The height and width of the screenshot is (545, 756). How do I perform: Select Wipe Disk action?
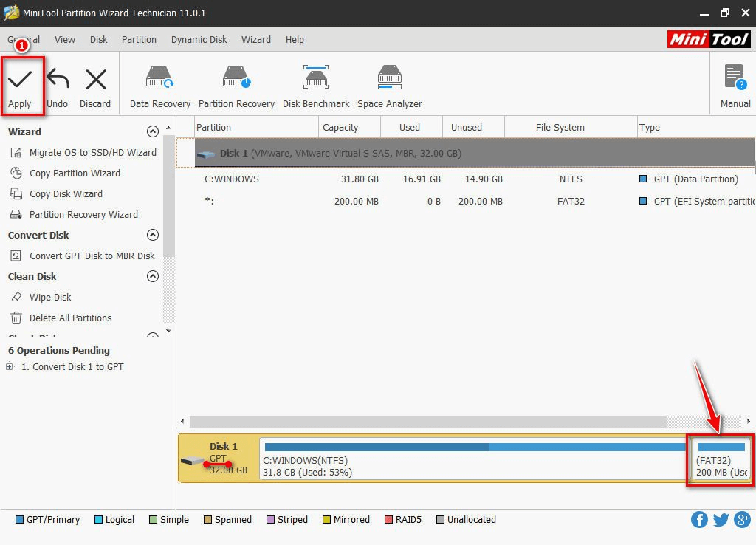(50, 297)
